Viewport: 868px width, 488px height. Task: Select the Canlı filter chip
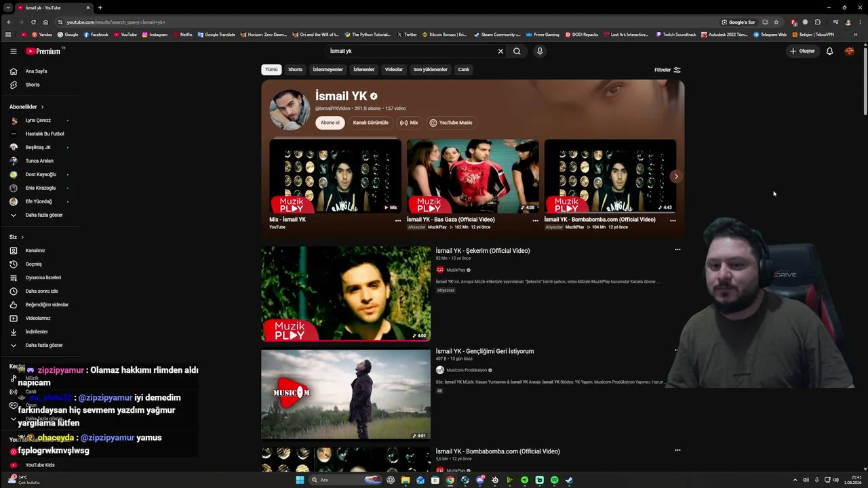click(x=463, y=69)
